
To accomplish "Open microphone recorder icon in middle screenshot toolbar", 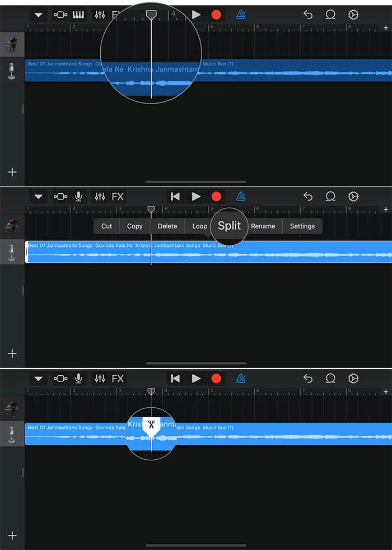I will (78, 197).
